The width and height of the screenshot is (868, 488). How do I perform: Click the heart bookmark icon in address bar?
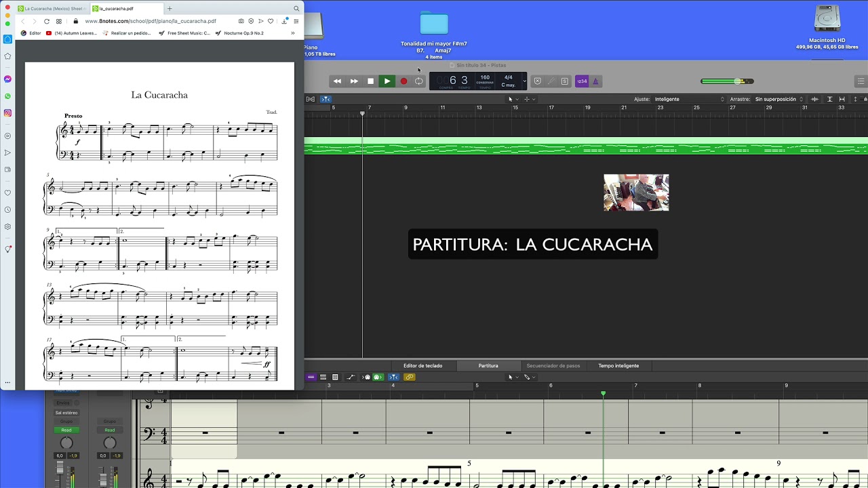click(271, 21)
